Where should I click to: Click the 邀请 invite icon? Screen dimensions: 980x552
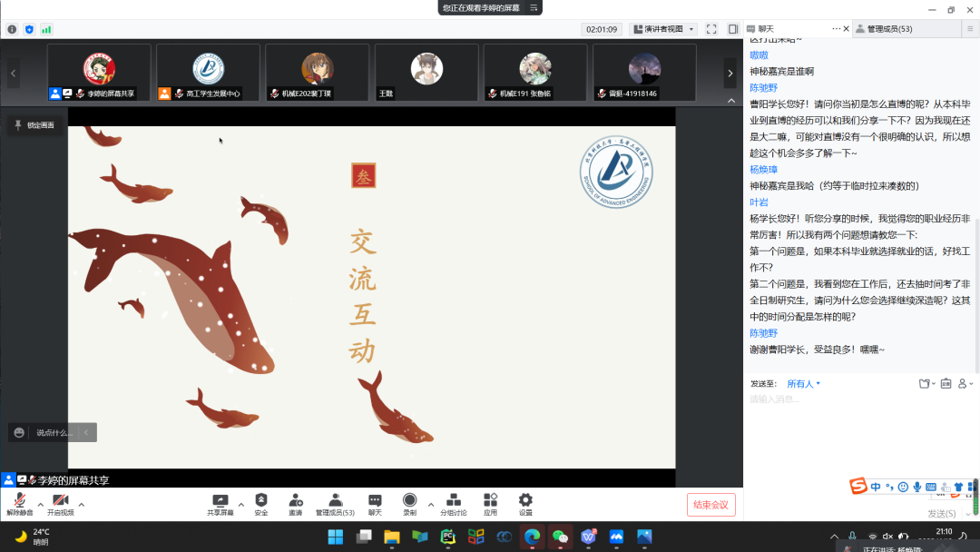coord(296,500)
